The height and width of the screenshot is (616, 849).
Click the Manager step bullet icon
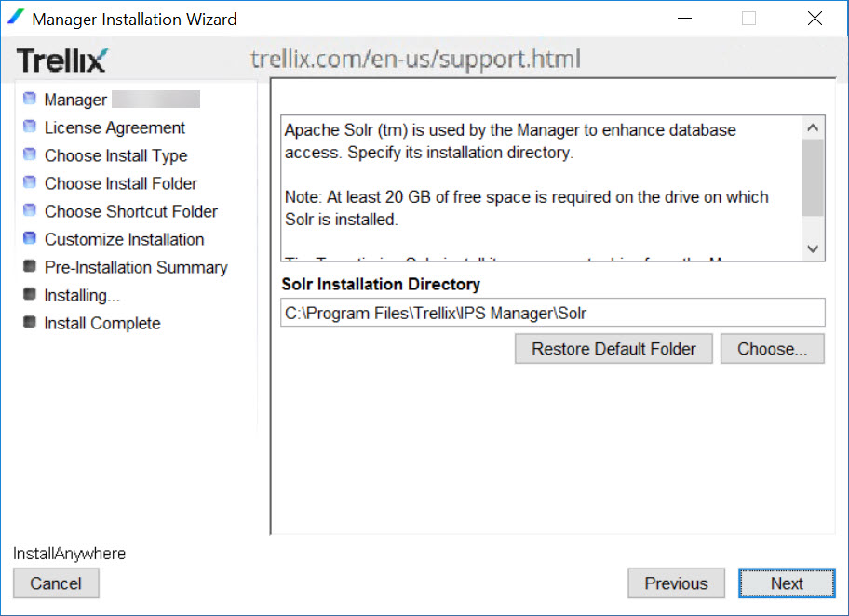30,99
